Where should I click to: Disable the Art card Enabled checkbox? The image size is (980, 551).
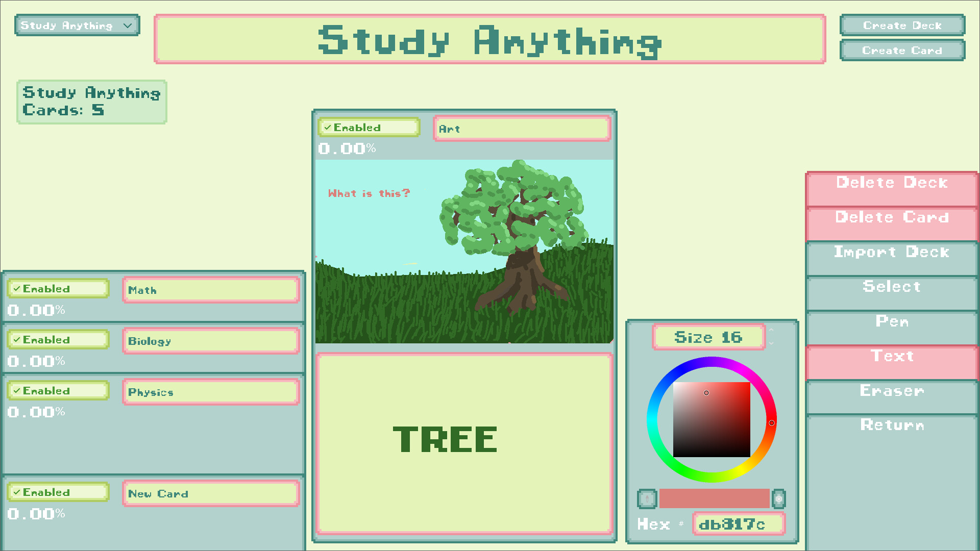coord(369,128)
